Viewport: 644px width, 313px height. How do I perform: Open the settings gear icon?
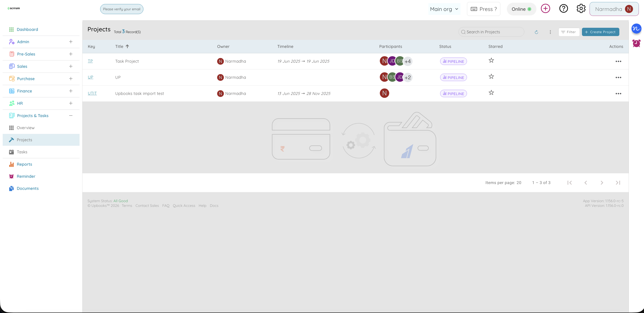[581, 9]
